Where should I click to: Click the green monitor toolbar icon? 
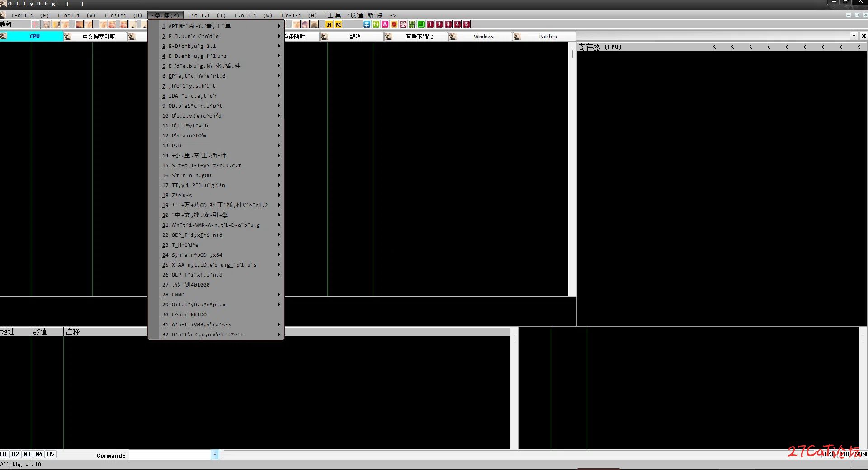(421, 24)
